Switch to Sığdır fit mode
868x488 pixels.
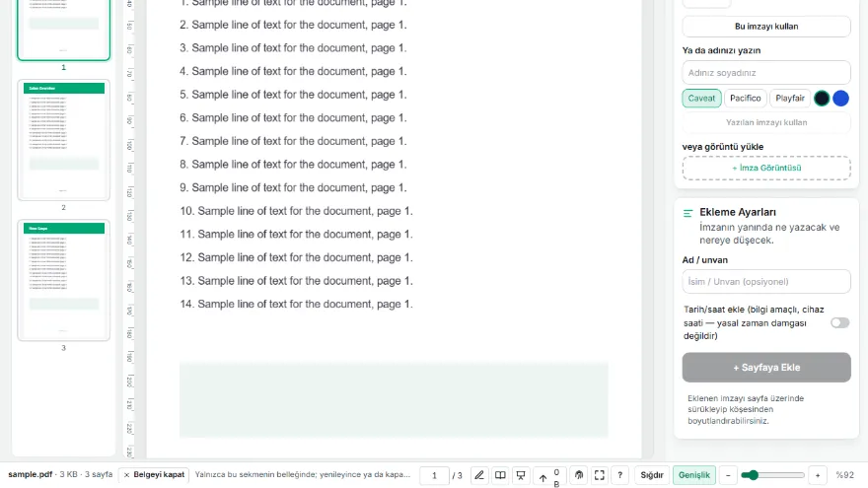coord(652,475)
